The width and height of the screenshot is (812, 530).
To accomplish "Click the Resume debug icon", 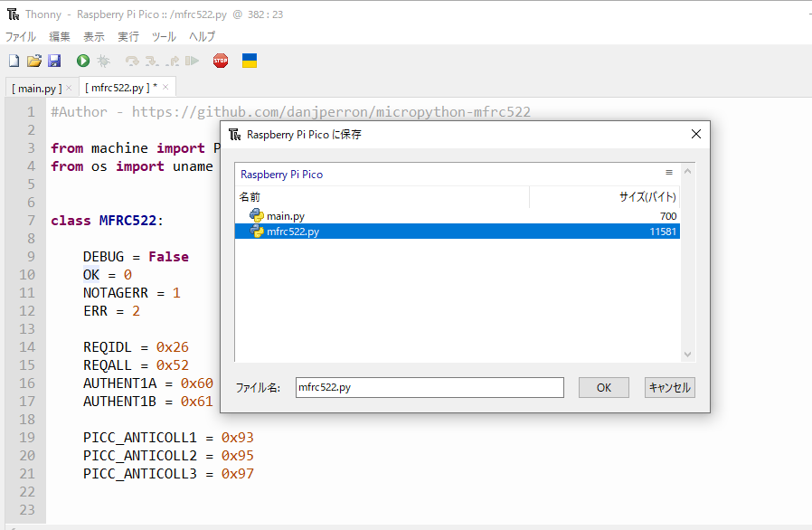I will point(192,62).
